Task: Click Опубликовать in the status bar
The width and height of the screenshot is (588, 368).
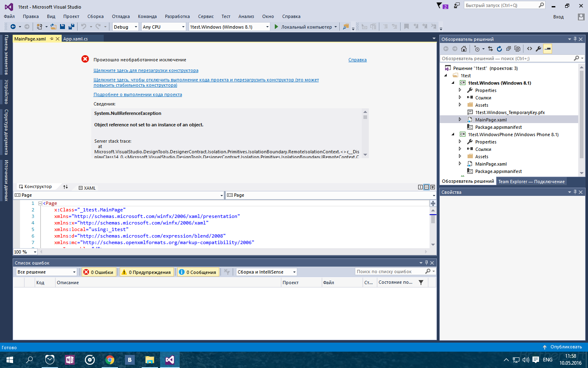Action: 562,347
